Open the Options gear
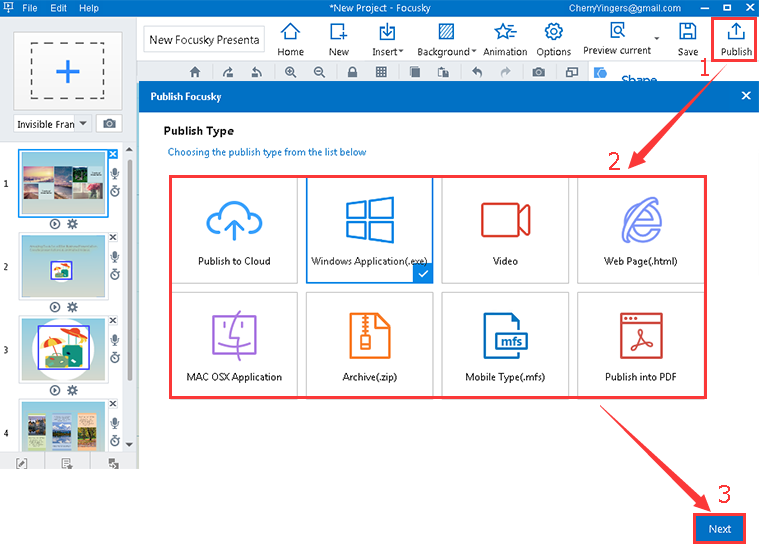The image size is (759, 545). point(553,39)
